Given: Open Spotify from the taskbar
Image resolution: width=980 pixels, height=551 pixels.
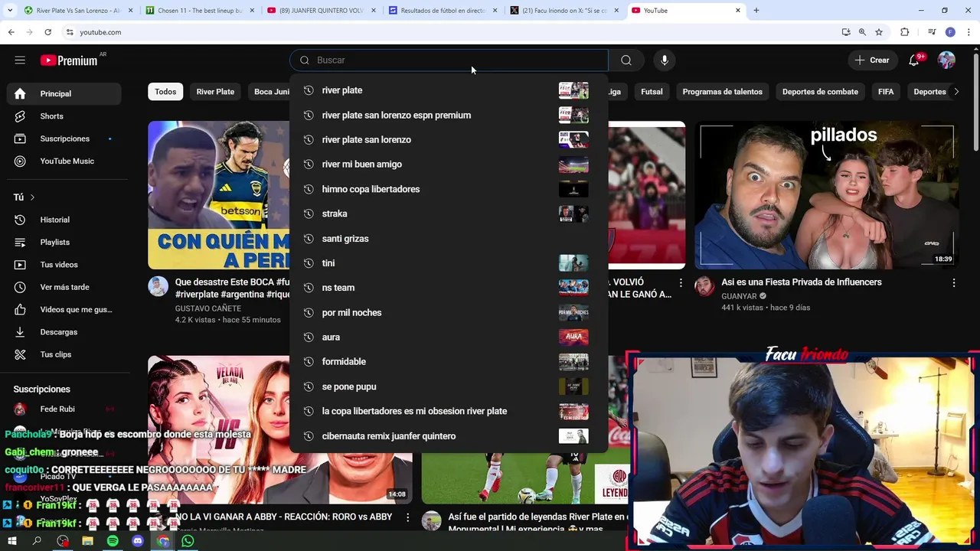Looking at the screenshot, I should 113,541.
